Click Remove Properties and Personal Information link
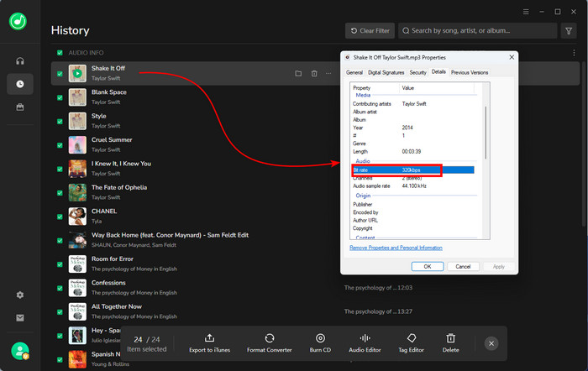 click(396, 248)
